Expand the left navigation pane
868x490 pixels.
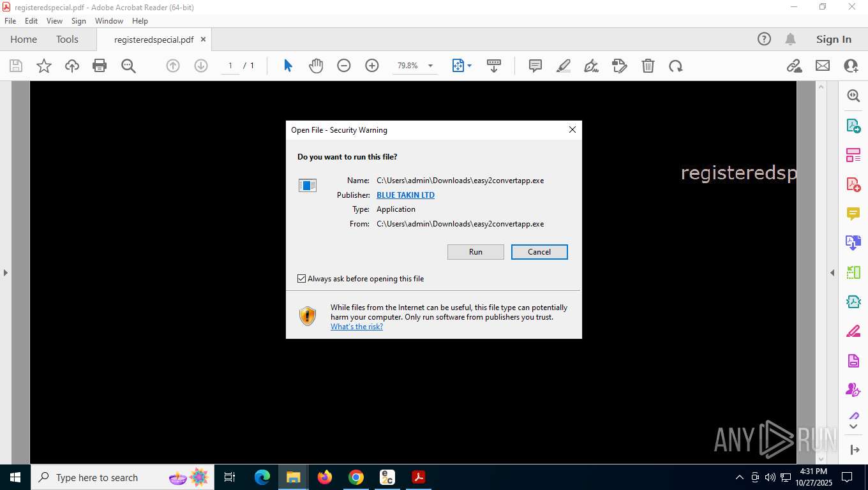6,272
